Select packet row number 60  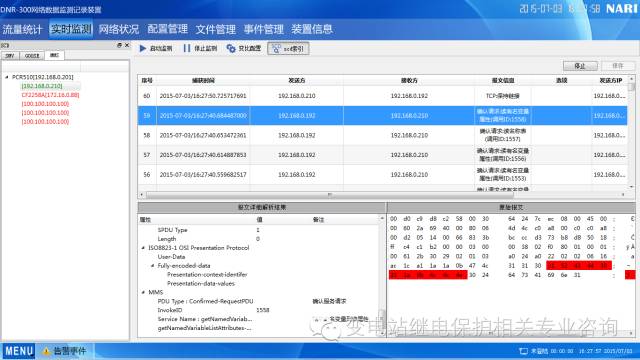pos(382,96)
